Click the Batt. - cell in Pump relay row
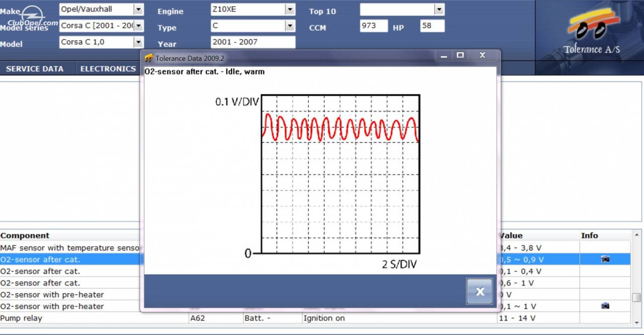 [272, 318]
